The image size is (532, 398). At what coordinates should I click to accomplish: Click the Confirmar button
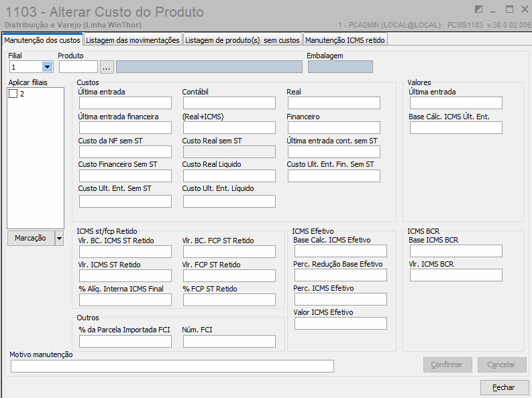(x=447, y=364)
